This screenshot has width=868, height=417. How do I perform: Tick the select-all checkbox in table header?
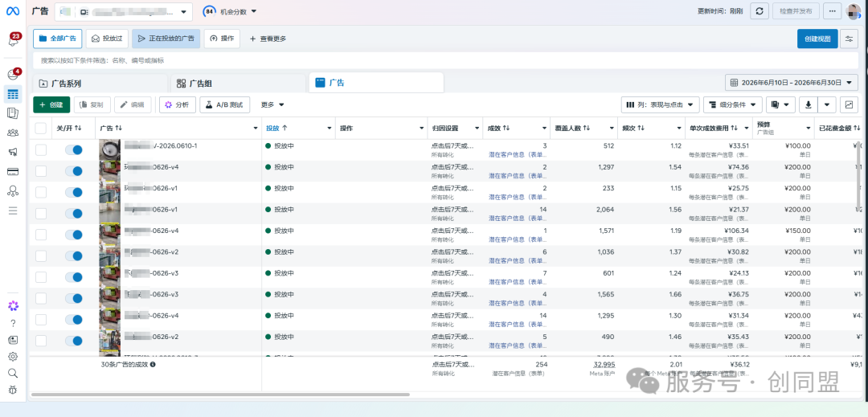tap(41, 128)
